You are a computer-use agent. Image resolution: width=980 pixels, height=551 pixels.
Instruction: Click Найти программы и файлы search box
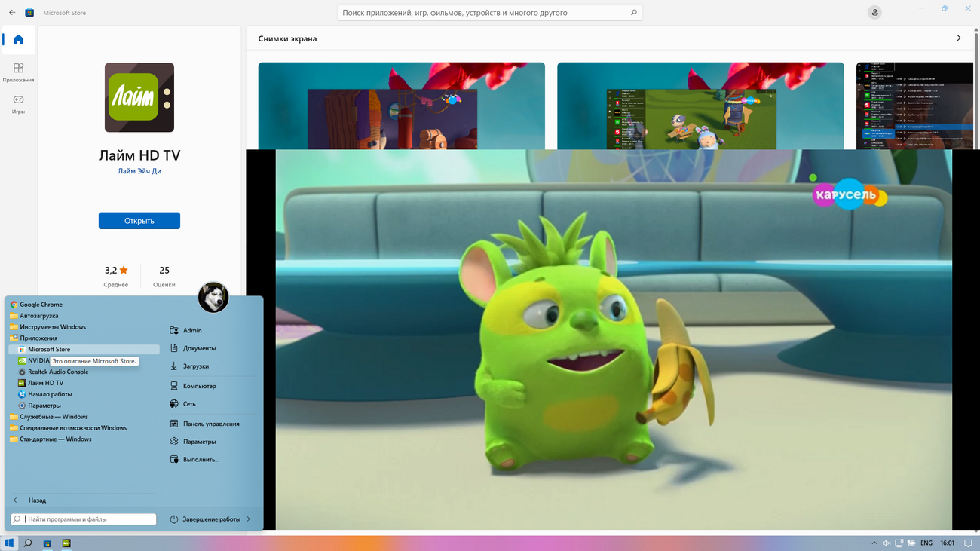(84, 519)
